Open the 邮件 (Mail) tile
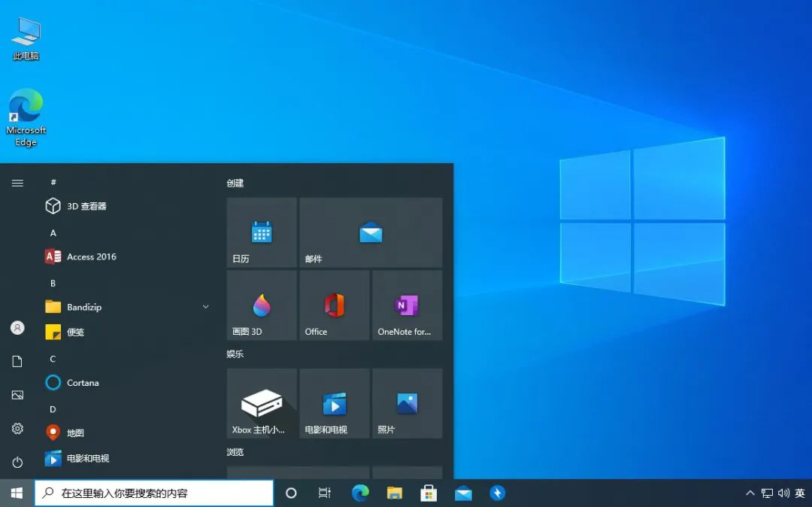 click(x=370, y=233)
